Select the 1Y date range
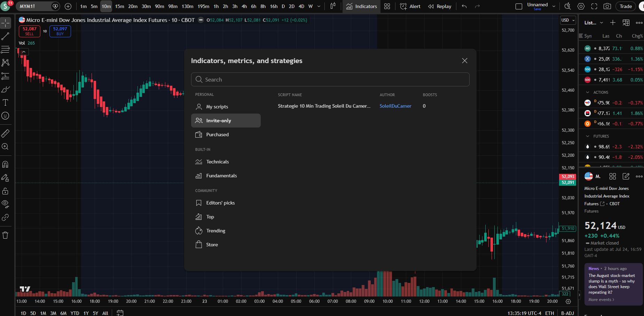This screenshot has height=316, width=644. (x=86, y=313)
